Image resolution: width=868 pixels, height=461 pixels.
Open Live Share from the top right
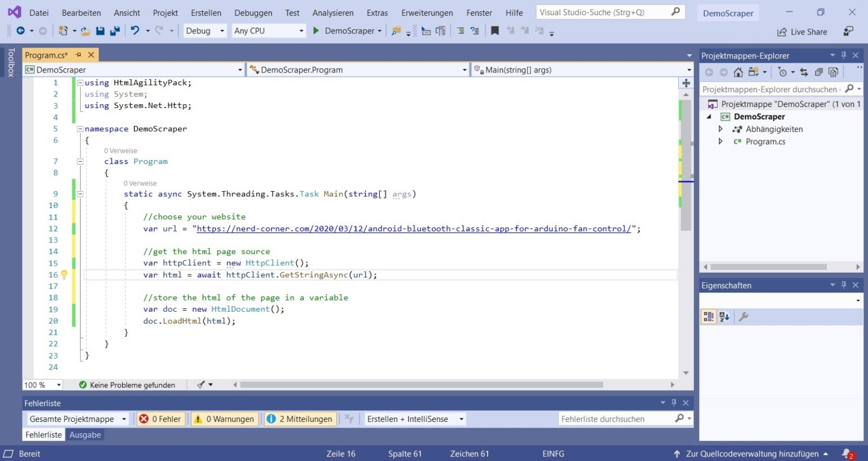(x=802, y=32)
